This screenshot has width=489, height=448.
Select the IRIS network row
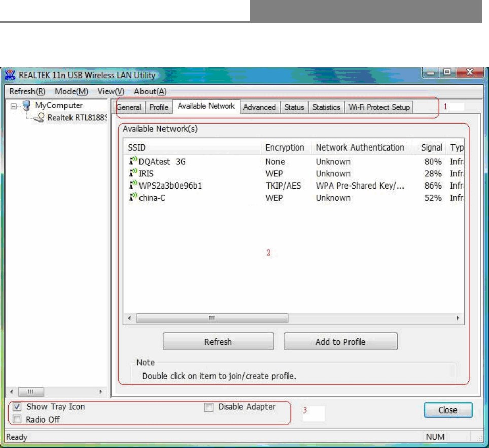294,173
